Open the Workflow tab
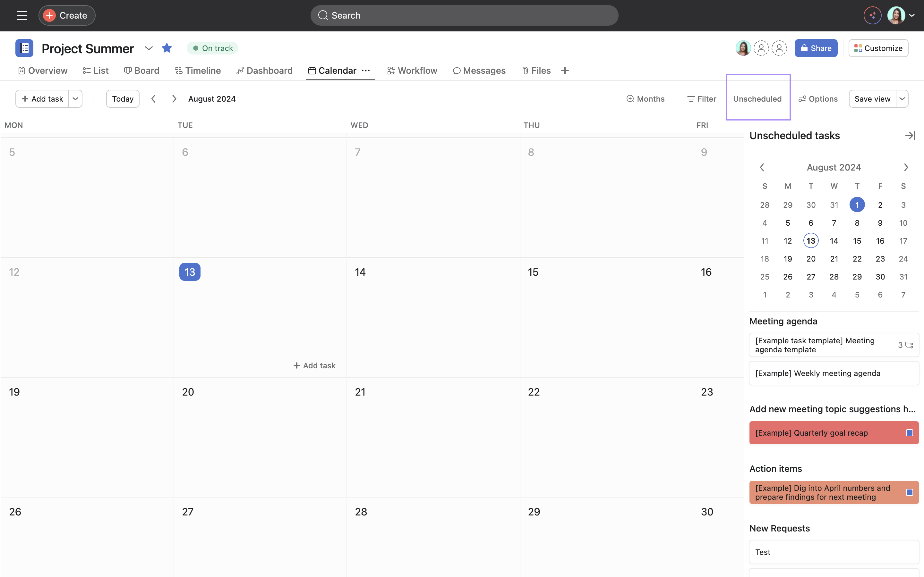 (x=412, y=70)
